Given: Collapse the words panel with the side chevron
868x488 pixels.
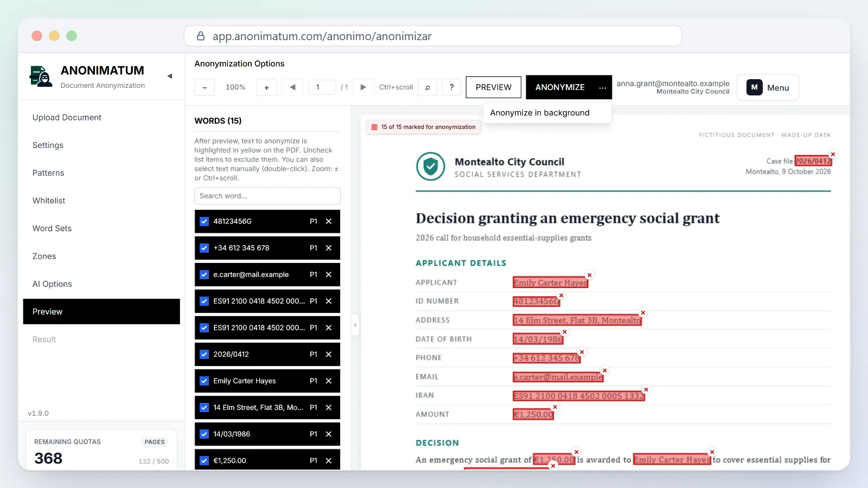Looking at the screenshot, I should (355, 325).
